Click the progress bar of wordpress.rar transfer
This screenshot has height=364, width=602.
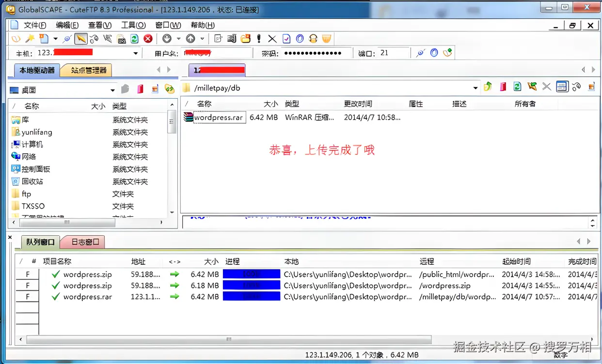tap(251, 297)
